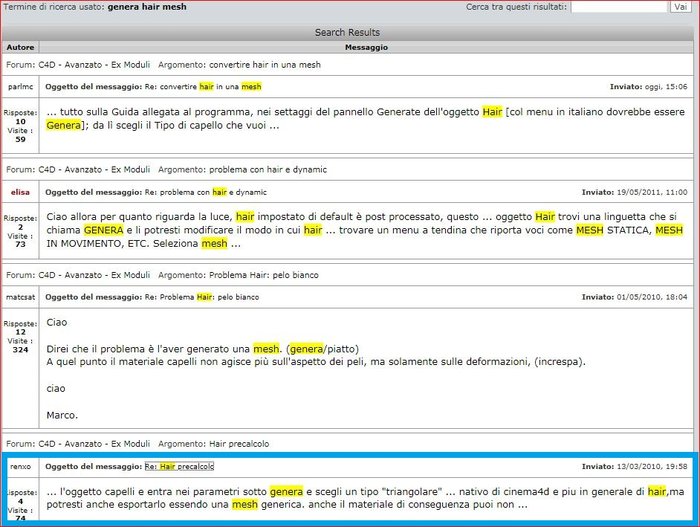Open forum link above renxo's result

tap(94, 444)
